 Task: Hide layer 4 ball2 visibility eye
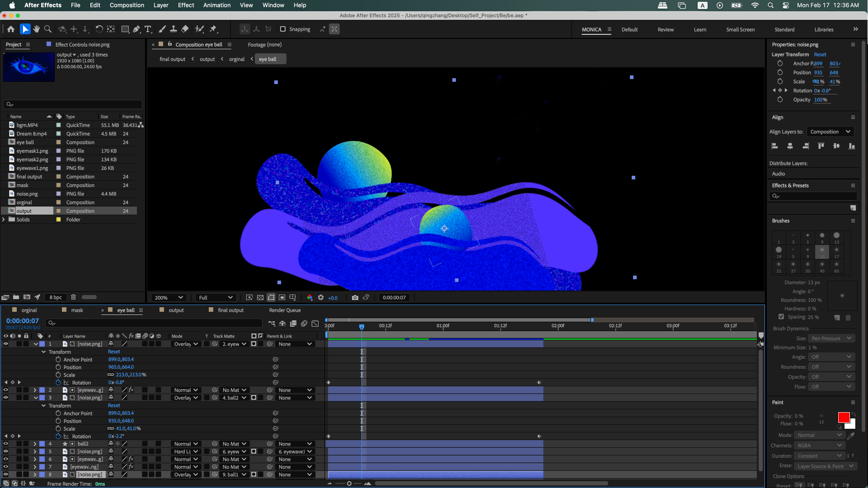click(x=6, y=444)
